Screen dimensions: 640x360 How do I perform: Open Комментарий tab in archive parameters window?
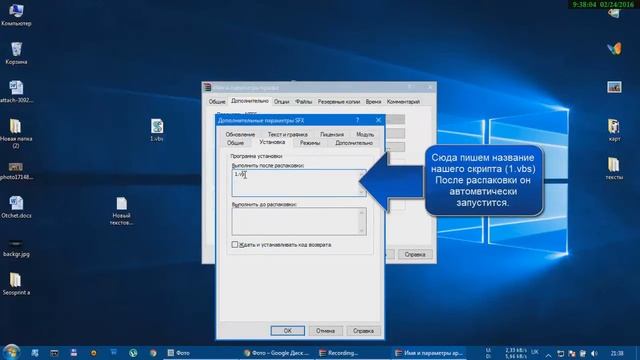click(403, 102)
